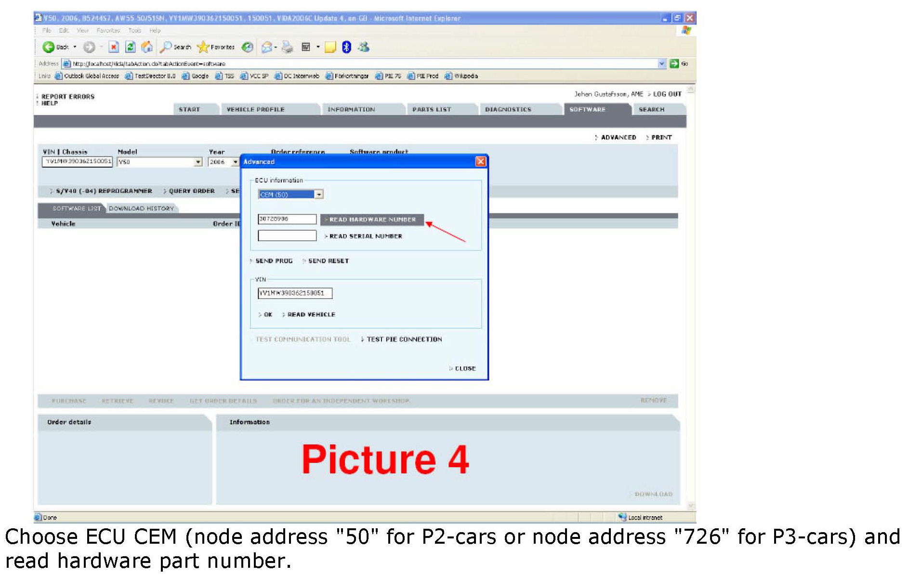The image size is (909, 588).
Task: Click the VIN field in Advanced dialog
Action: point(295,293)
